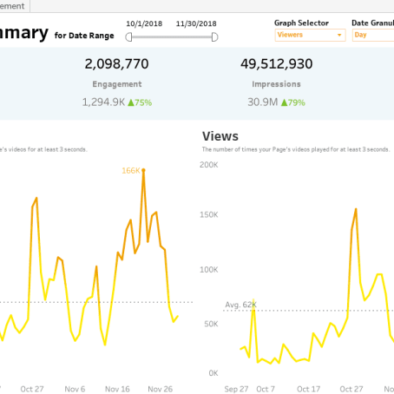Click the left date range slider handle

click(129, 37)
